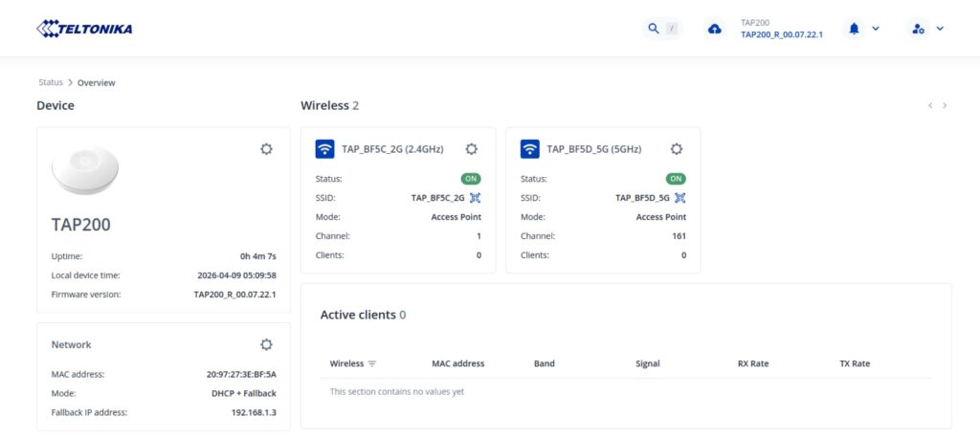
Task: Click the RX Rate column header
Action: 753,363
